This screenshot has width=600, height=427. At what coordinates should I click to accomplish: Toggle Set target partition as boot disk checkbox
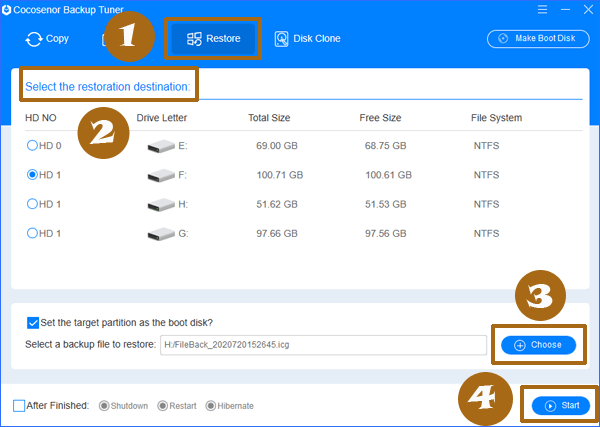click(33, 323)
